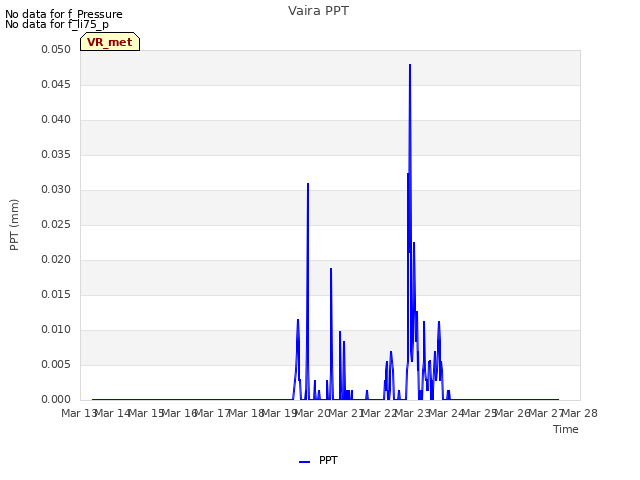The width and height of the screenshot is (640, 480).
Task: Toggle the PPT legend entry
Action: [318, 460]
